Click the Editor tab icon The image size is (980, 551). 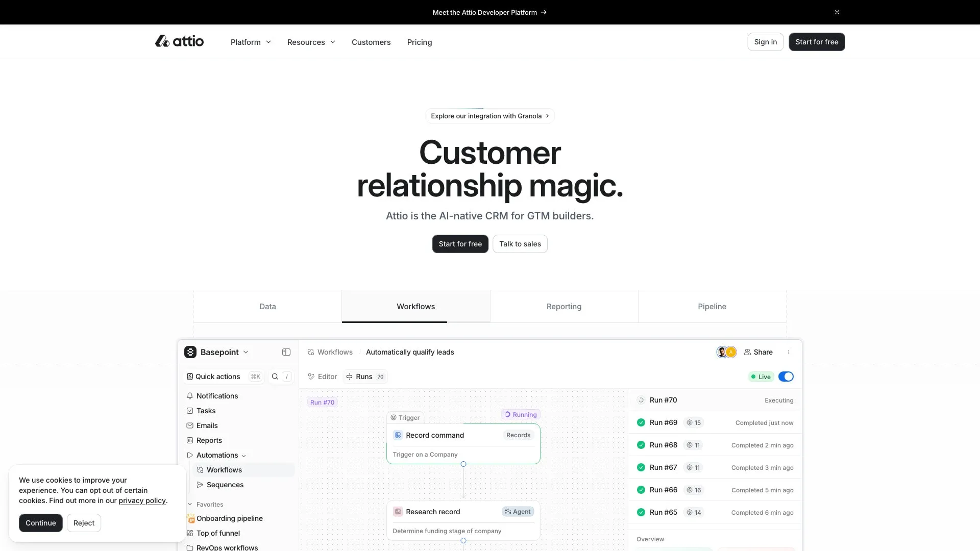311,377
